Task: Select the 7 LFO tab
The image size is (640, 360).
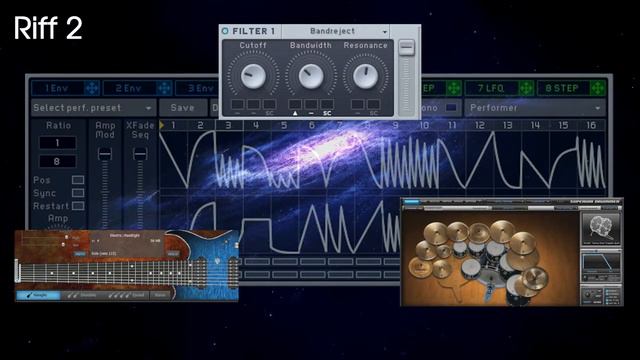Action: click(491, 88)
